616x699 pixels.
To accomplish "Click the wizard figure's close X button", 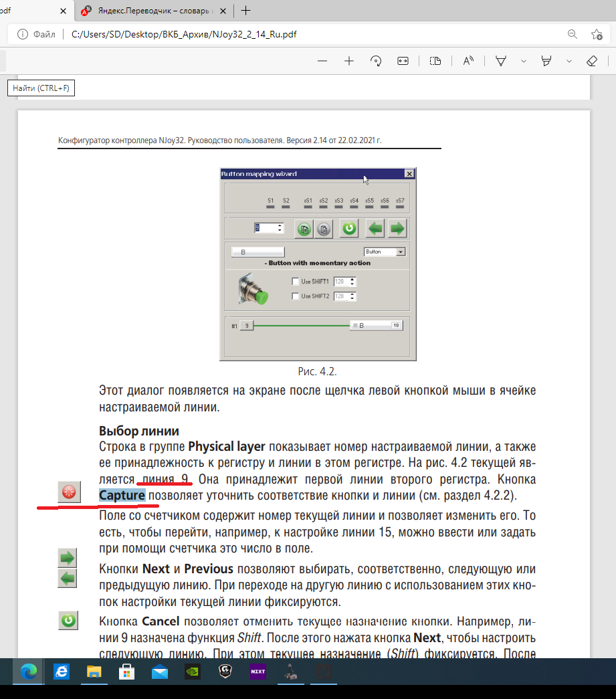I will pos(409,173).
